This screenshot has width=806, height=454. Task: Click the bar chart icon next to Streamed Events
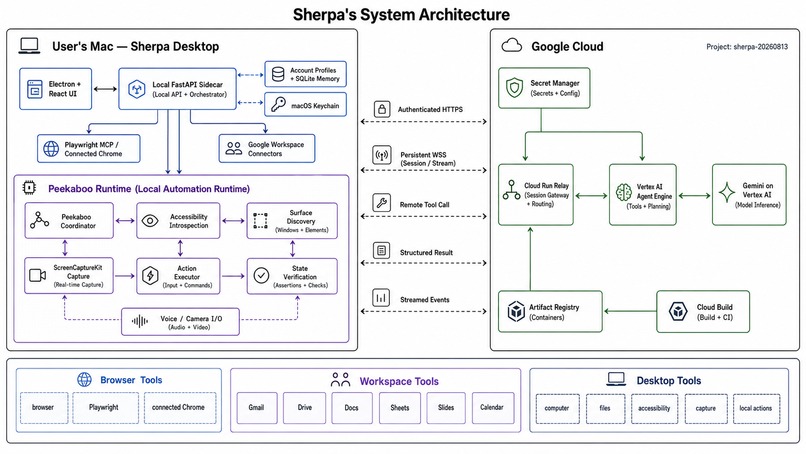pos(381,298)
